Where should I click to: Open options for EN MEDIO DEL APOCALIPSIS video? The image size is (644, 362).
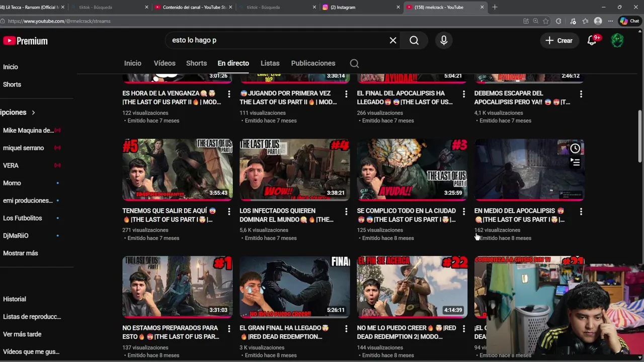pos(581,212)
